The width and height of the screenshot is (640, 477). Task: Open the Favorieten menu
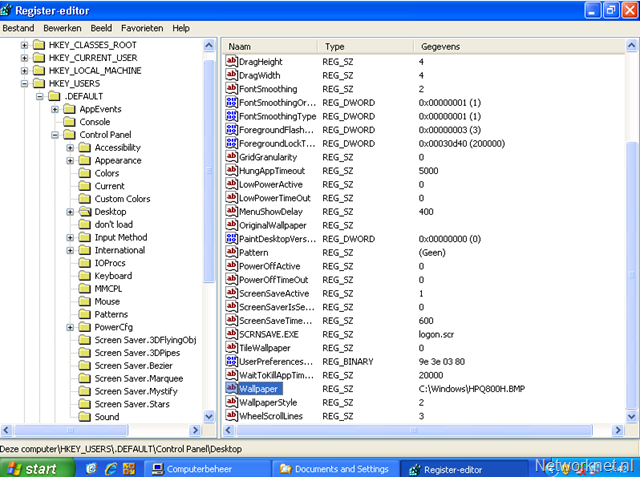click(142, 28)
